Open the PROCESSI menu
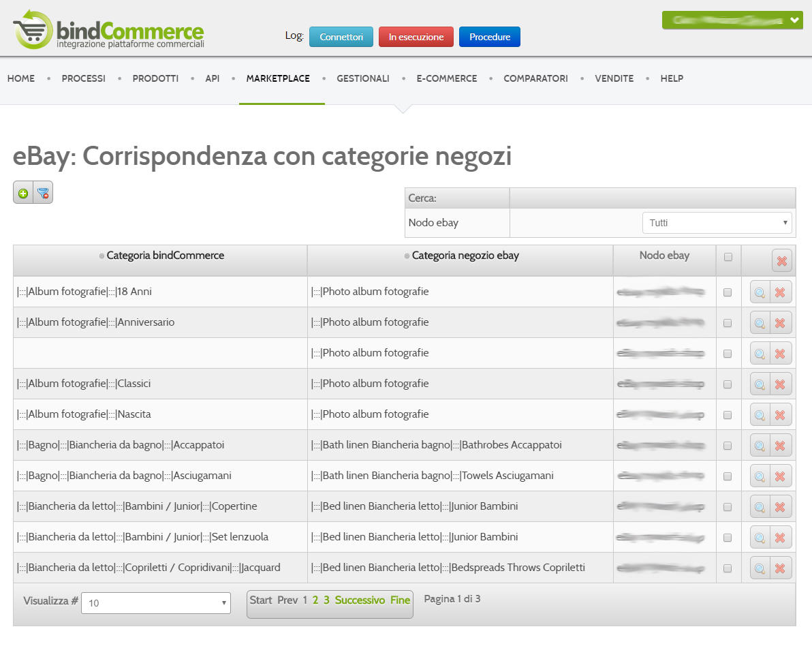 [x=83, y=79]
